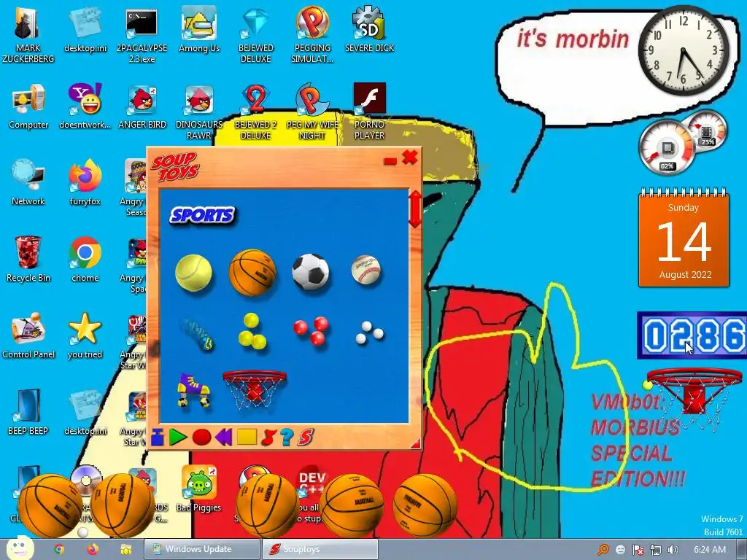This screenshot has width=747, height=560.
Task: Select the ANGER BIRD shortcut
Action: pos(142,106)
